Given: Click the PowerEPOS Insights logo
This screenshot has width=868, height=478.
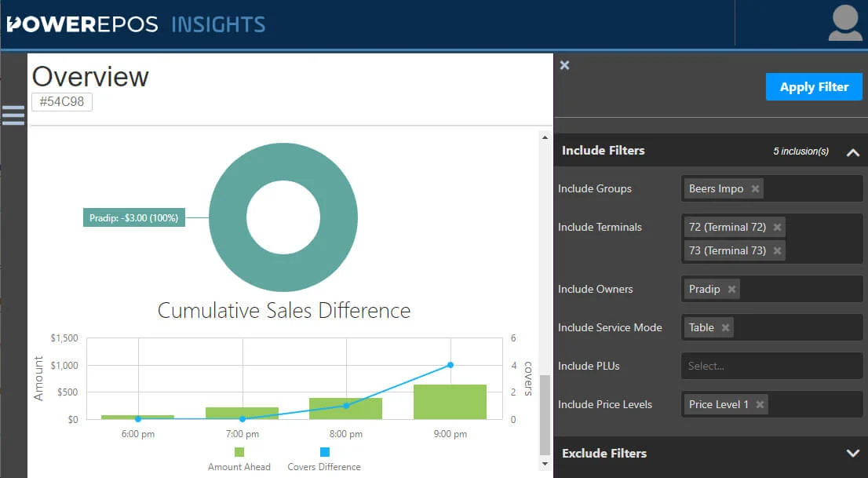Looking at the screenshot, I should point(137,24).
